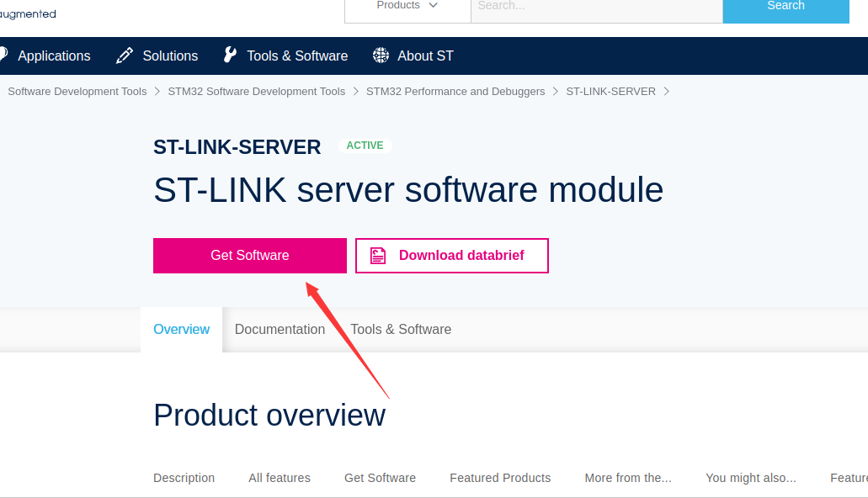Click the ST-LINK-SERVER product title
The width and height of the screenshot is (868, 498).
click(x=237, y=147)
